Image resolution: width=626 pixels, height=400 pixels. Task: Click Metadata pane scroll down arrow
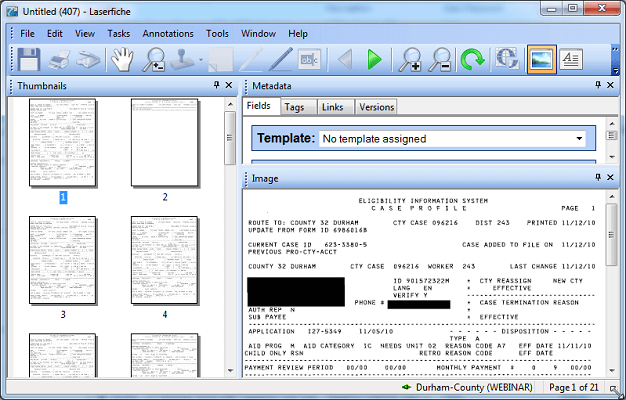point(612,157)
